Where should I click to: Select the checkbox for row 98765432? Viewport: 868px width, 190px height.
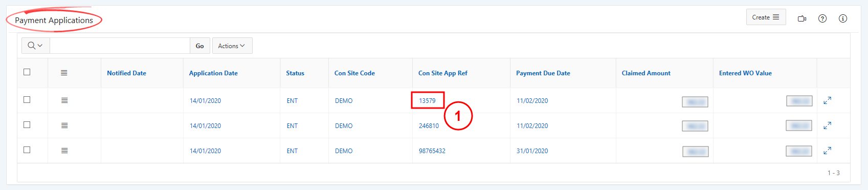27,150
